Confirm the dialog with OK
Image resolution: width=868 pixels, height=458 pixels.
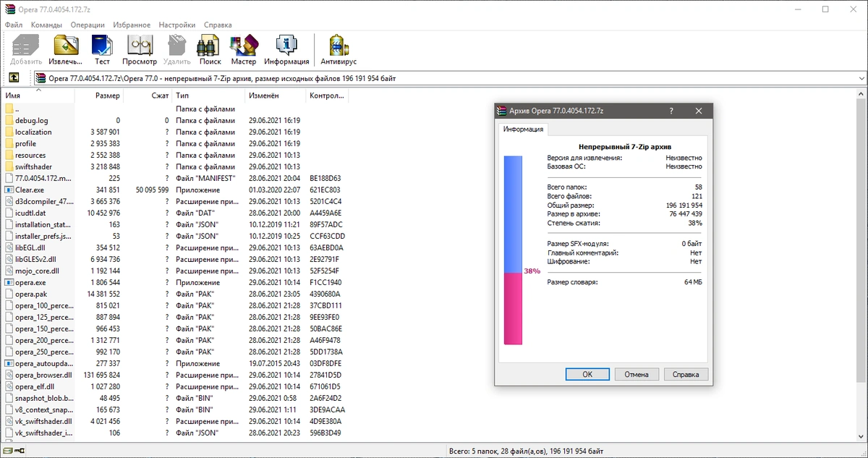[x=587, y=375]
